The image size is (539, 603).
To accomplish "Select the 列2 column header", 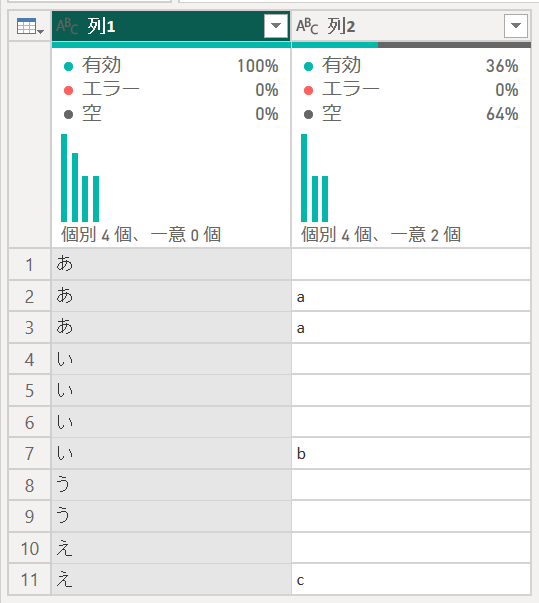I will point(411,26).
